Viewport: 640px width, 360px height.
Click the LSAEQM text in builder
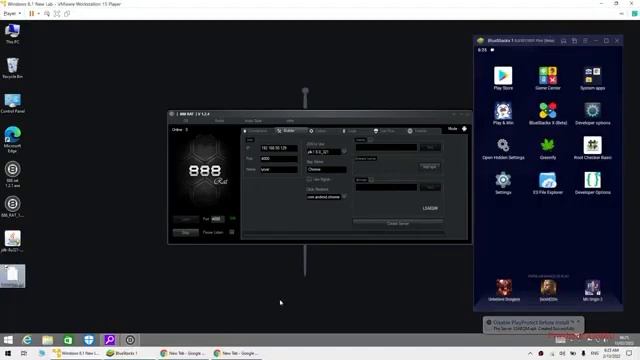[430, 208]
